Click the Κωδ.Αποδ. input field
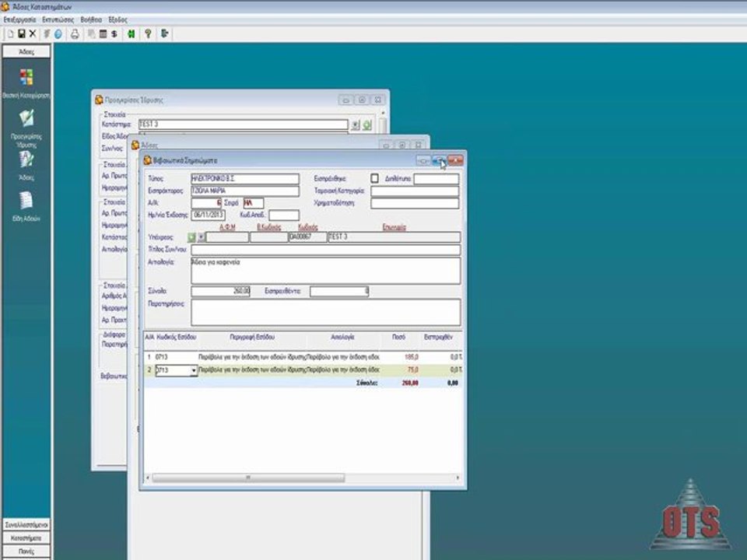This screenshot has width=747, height=560. click(x=284, y=215)
